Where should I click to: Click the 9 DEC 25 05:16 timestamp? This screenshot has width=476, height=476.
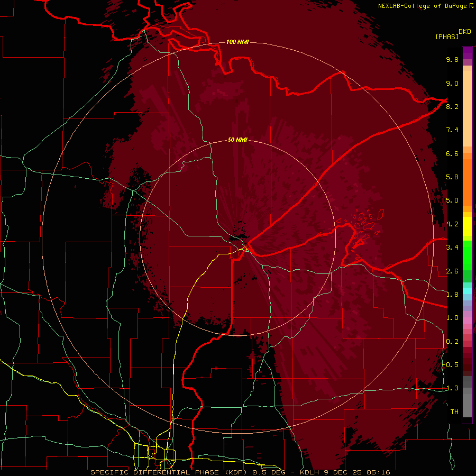[x=356, y=472]
